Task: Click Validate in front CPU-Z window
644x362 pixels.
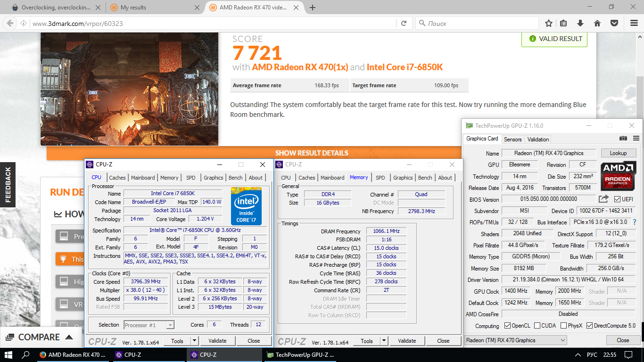Action: tap(217, 341)
